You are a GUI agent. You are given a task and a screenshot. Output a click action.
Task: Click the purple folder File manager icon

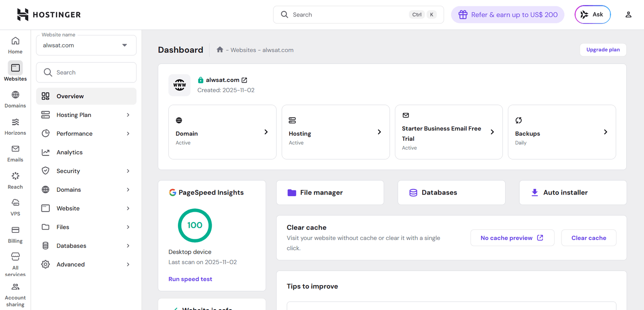pyautogui.click(x=292, y=193)
